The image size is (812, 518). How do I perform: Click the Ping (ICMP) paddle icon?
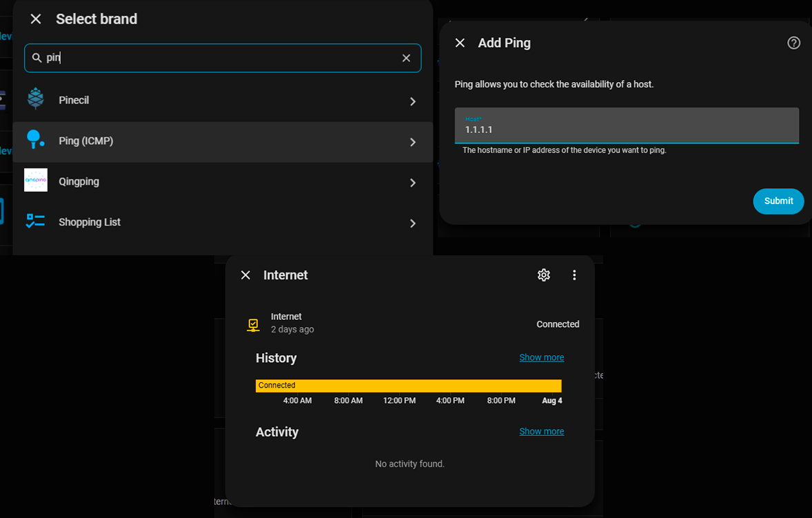point(35,139)
